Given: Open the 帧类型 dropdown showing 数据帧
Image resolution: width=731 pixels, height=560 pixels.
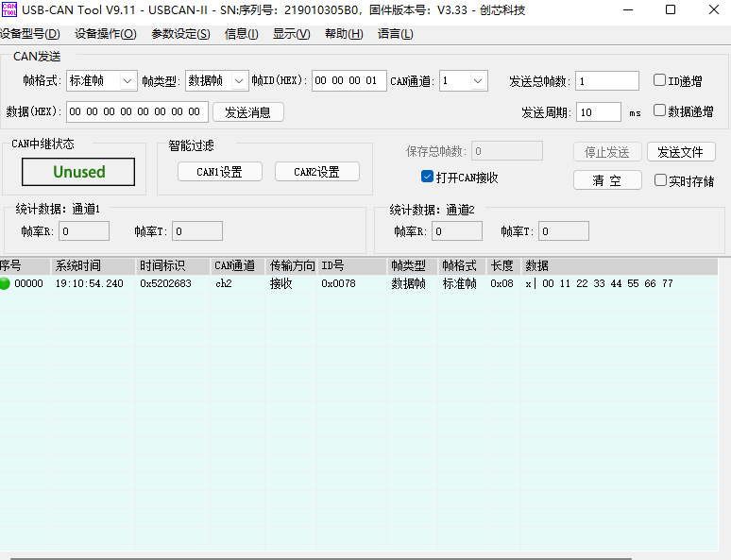Looking at the screenshot, I should pos(217,81).
